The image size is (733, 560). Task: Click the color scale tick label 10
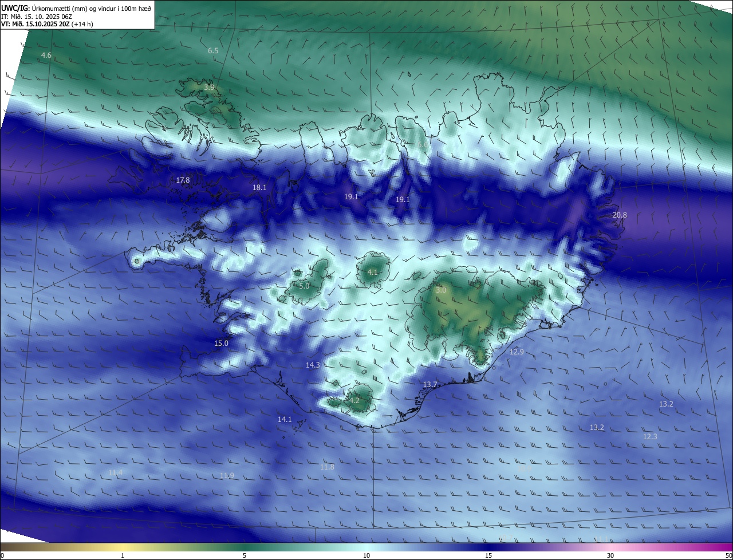click(x=366, y=555)
